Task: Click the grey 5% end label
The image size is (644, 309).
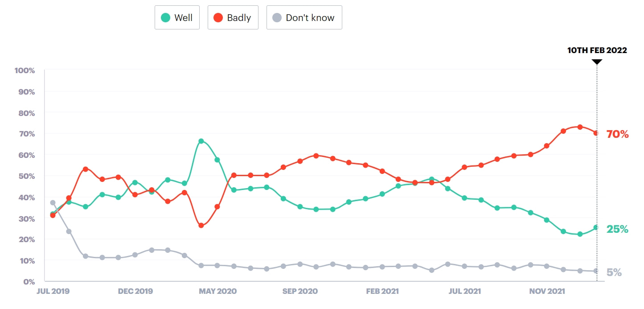Action: pos(614,272)
